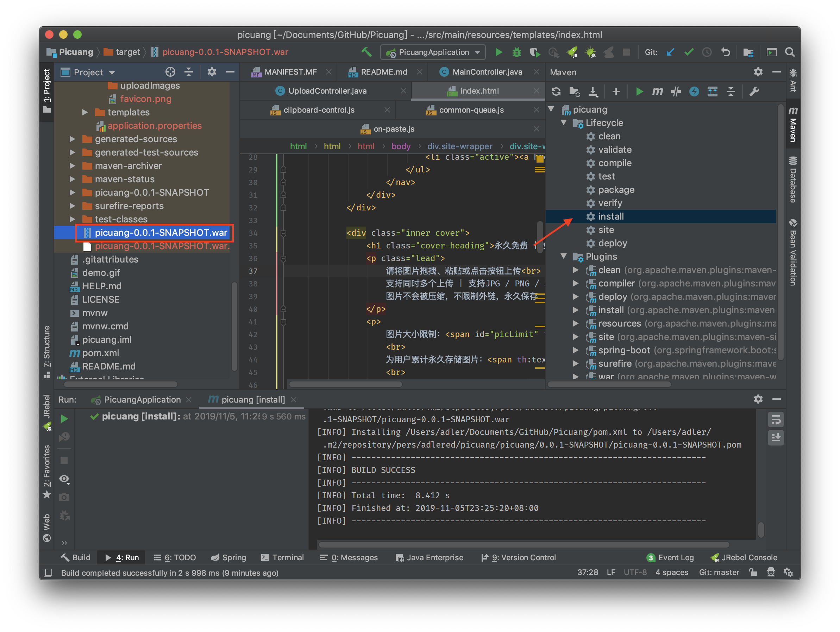Execute Maven goal 'm' icon
The height and width of the screenshot is (632, 840).
coord(657,91)
